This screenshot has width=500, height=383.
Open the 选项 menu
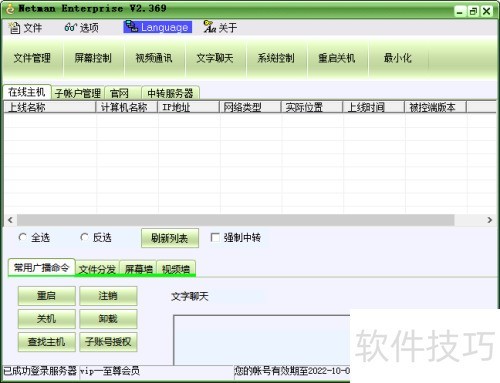click(x=82, y=27)
